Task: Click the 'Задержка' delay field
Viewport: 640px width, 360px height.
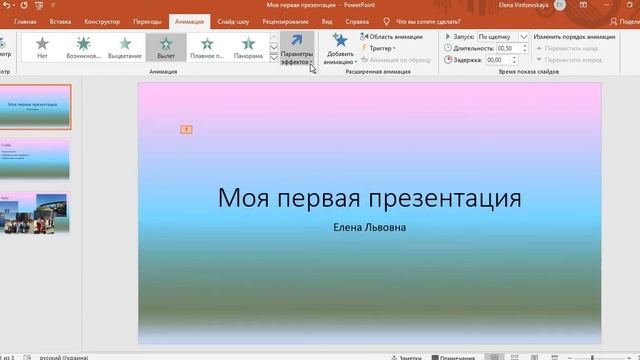Action: pyautogui.click(x=498, y=60)
